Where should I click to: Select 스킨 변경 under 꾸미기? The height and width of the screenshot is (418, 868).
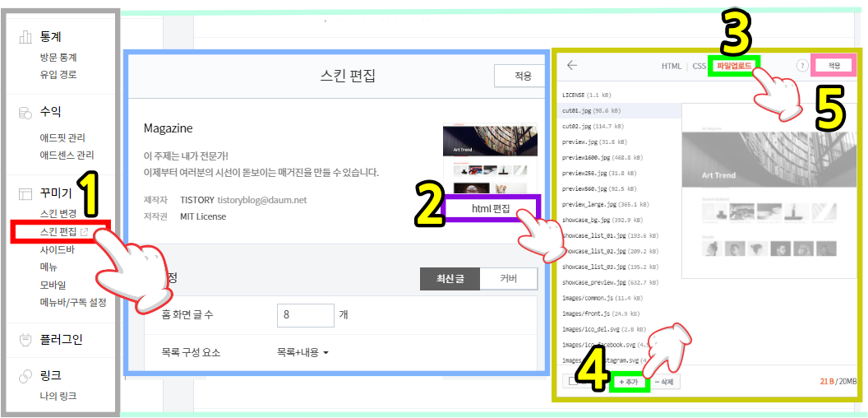pyautogui.click(x=58, y=213)
